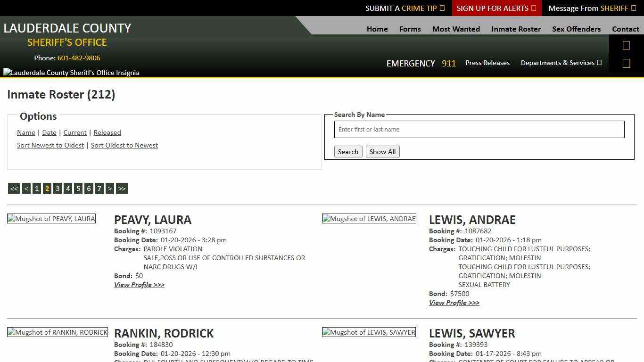
Task: Click the external-link icon beside CRIME TIP
Action: coord(442,8)
